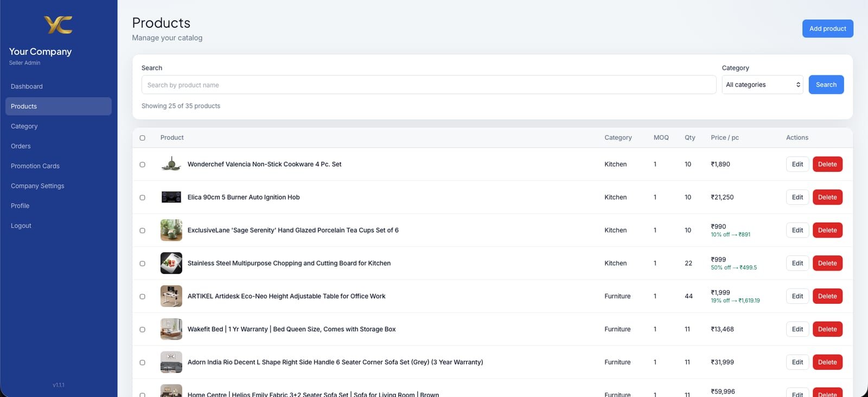The height and width of the screenshot is (397, 868).
Task: Click the Your Company gold logo
Action: pyautogui.click(x=58, y=25)
